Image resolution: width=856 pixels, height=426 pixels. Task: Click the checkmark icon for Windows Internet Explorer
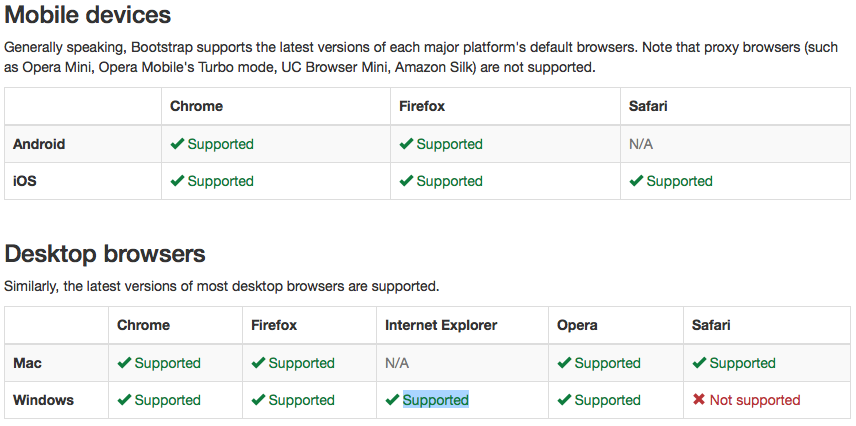point(392,400)
